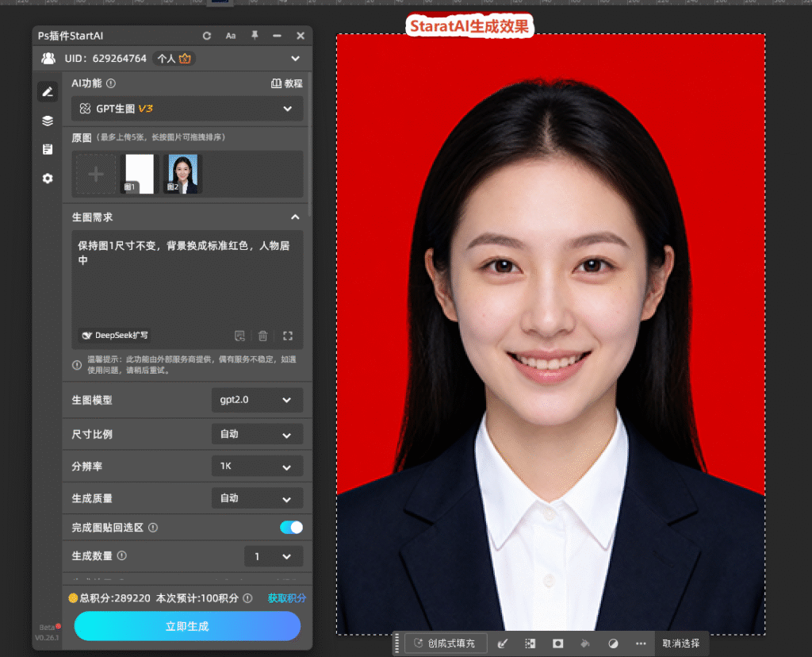Viewport: 812px width, 657px height.
Task: Open the 分辨率 1K dropdown
Action: pos(257,467)
